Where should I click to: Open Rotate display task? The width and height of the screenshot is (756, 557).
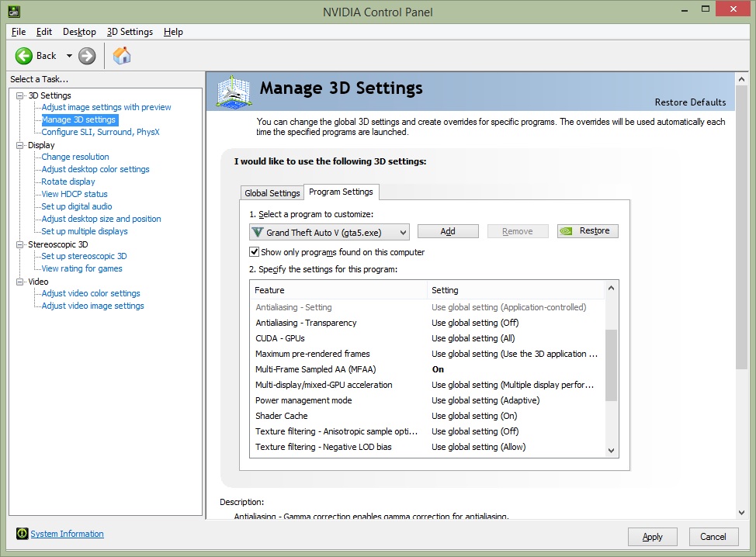68,182
